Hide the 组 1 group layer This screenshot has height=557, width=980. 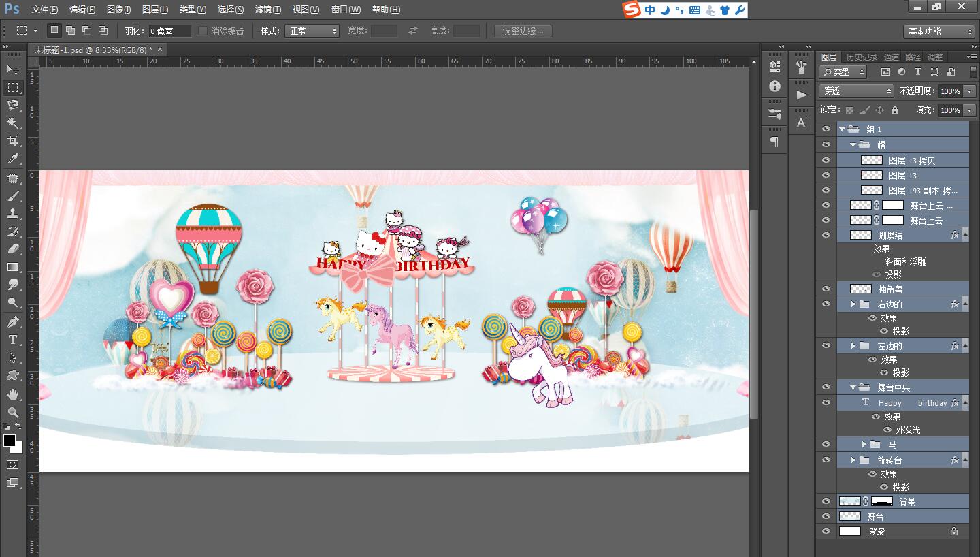tap(826, 129)
